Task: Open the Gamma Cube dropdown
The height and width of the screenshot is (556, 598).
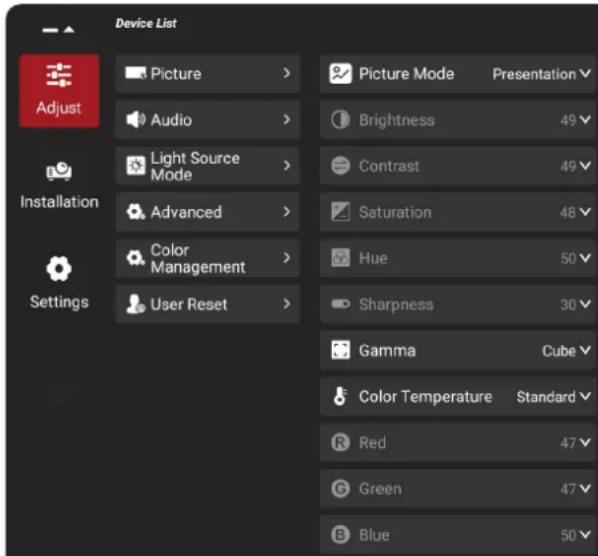Action: coord(566,350)
